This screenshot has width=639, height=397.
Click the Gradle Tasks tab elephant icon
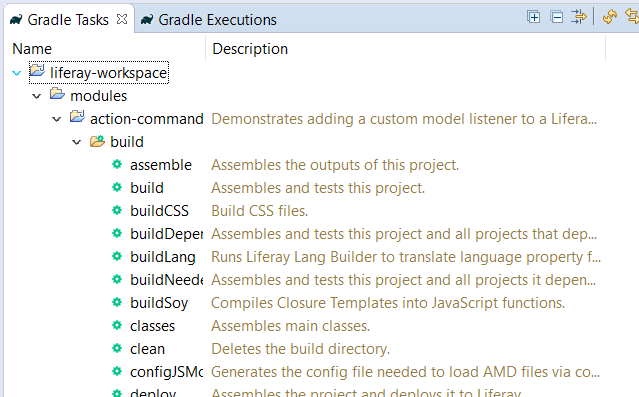16,19
